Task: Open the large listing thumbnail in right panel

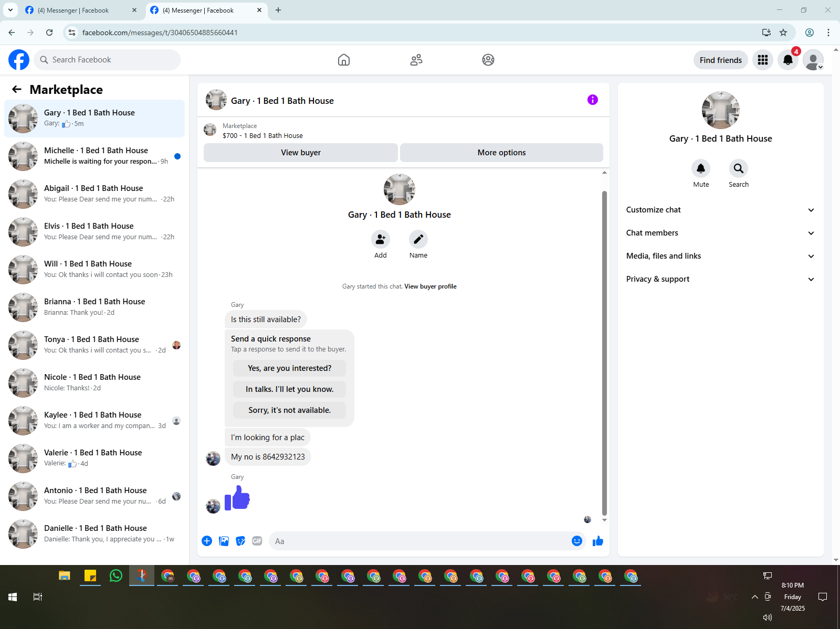Action: pyautogui.click(x=721, y=110)
